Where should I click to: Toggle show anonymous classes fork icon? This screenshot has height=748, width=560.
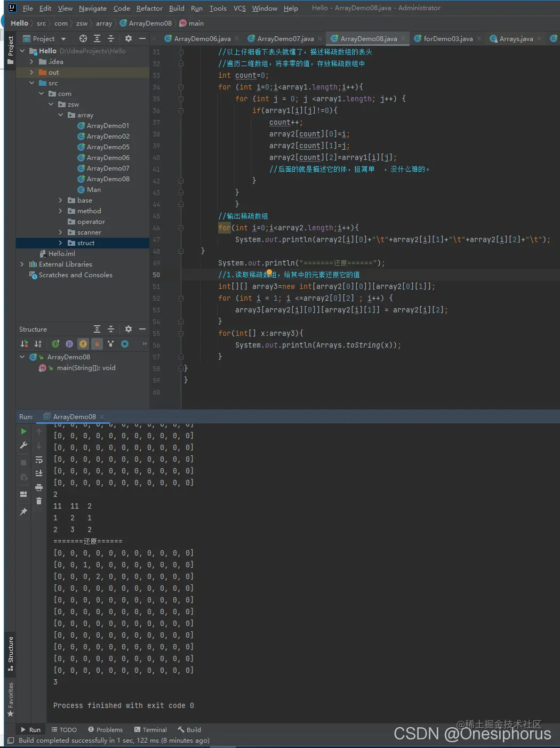(111, 344)
